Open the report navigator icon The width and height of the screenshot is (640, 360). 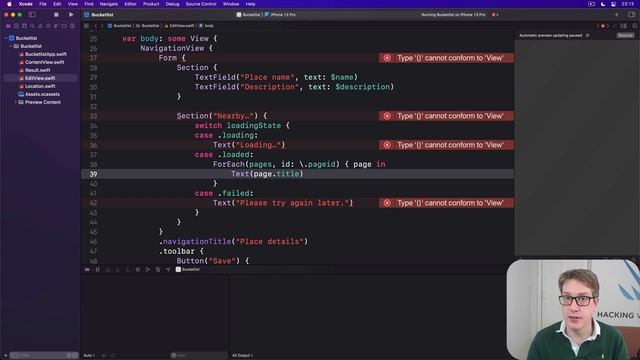[x=72, y=26]
